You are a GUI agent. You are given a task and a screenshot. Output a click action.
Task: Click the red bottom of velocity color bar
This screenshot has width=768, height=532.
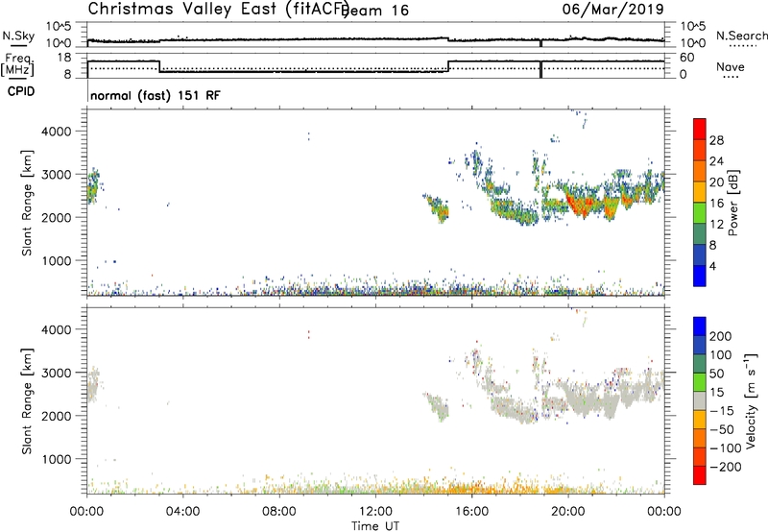coord(700,475)
